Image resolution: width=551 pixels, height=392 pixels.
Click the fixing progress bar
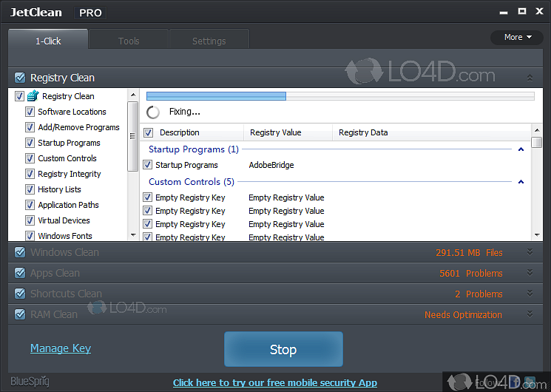click(x=340, y=96)
